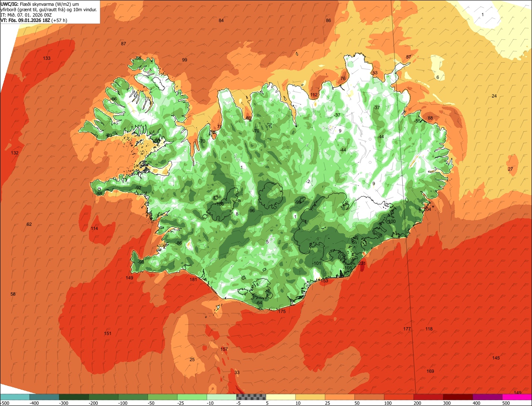Click the map value '84'
The width and height of the screenshot is (532, 406).
(221, 21)
